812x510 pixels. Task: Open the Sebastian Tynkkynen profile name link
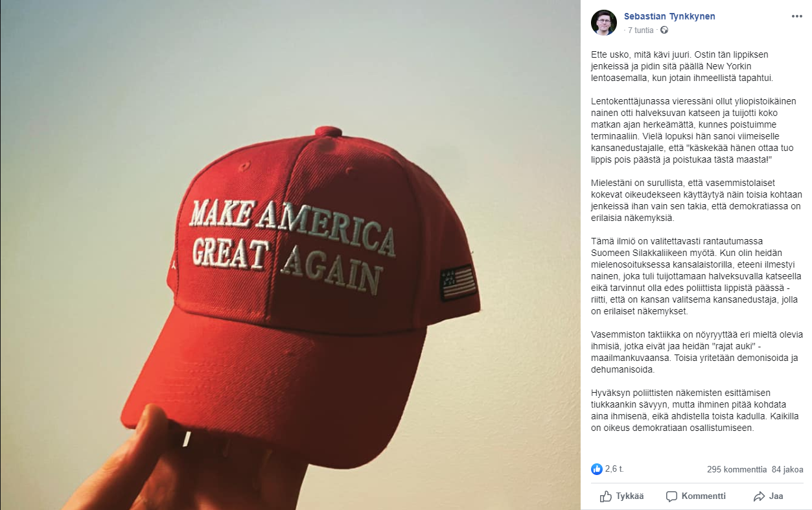click(x=669, y=16)
